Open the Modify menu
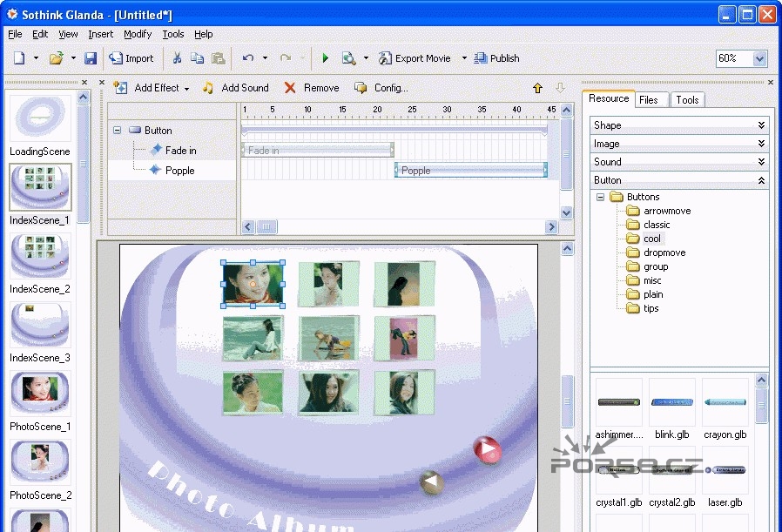 (x=138, y=34)
